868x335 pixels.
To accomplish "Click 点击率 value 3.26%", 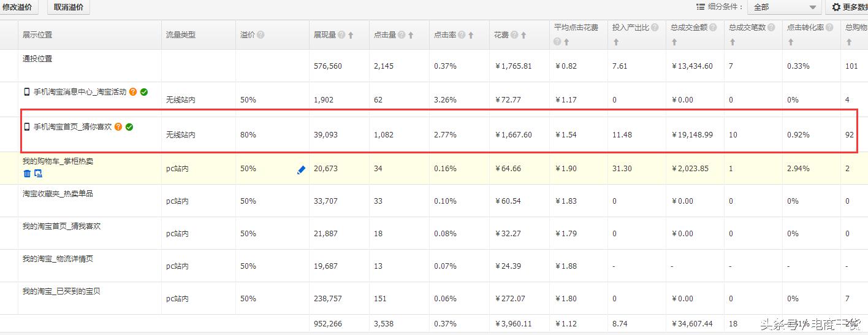I will 445,99.
